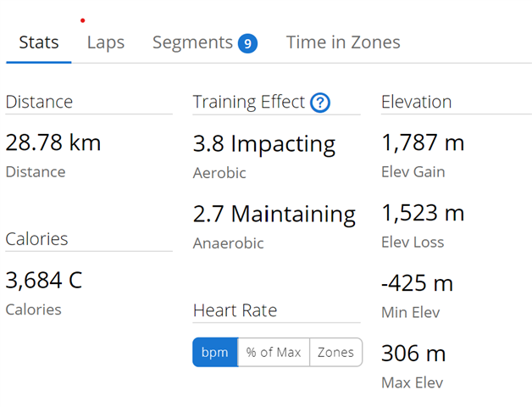
Task: Open the Segments tab
Action: pyautogui.click(x=192, y=42)
